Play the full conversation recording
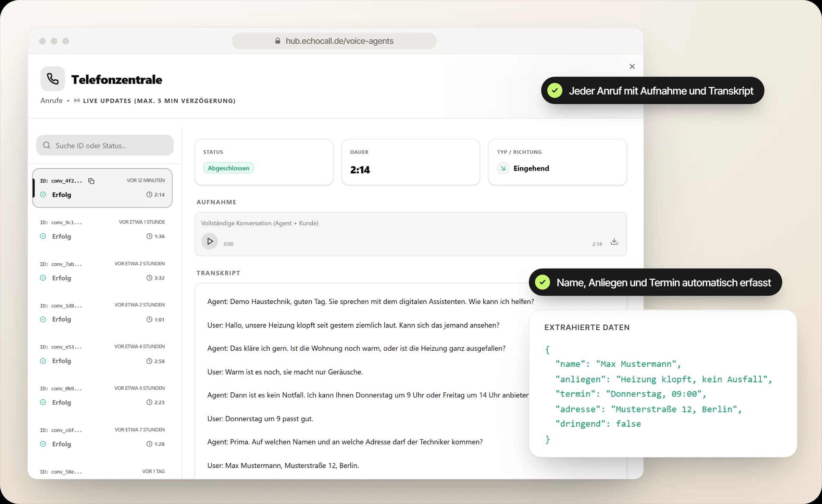Screen dimensions: 822x504 coord(210,241)
